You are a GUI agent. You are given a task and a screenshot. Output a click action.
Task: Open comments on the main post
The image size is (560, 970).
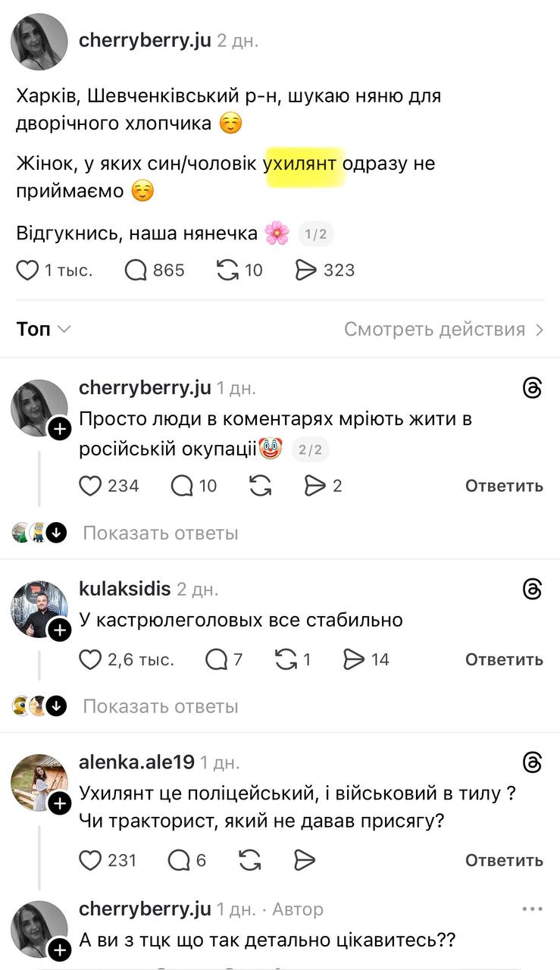[136, 271]
